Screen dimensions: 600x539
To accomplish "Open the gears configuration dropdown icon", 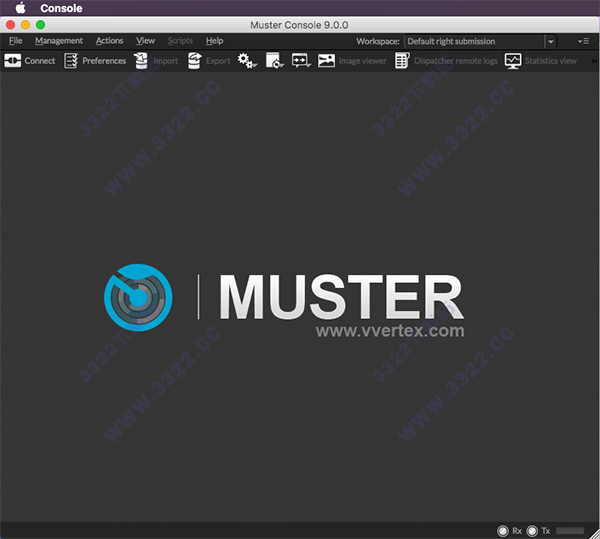I will [247, 61].
